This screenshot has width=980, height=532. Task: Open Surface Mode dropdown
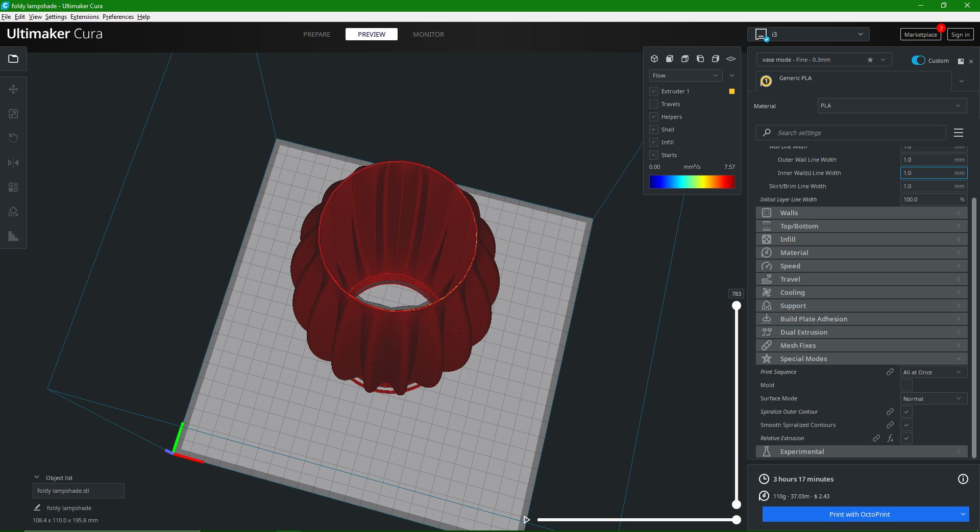tap(934, 398)
